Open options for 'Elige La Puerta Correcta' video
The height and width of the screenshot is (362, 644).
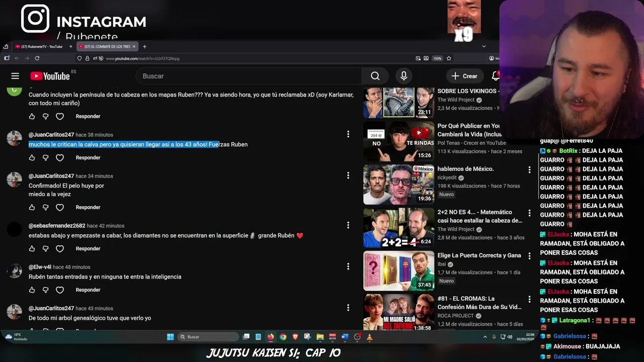529,256
